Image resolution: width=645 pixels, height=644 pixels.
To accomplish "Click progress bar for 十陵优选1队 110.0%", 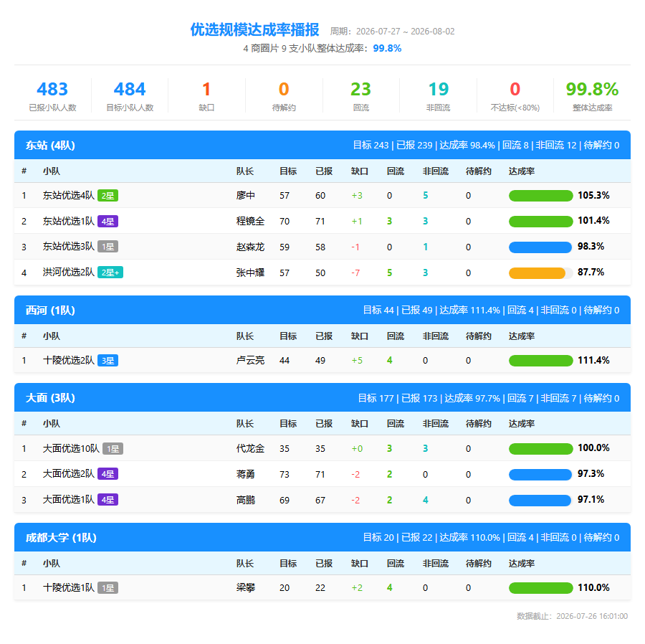I will click(540, 588).
